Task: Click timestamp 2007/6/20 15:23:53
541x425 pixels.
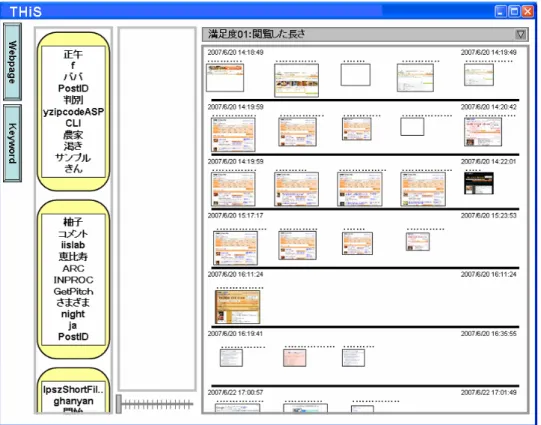Action: [x=489, y=216]
